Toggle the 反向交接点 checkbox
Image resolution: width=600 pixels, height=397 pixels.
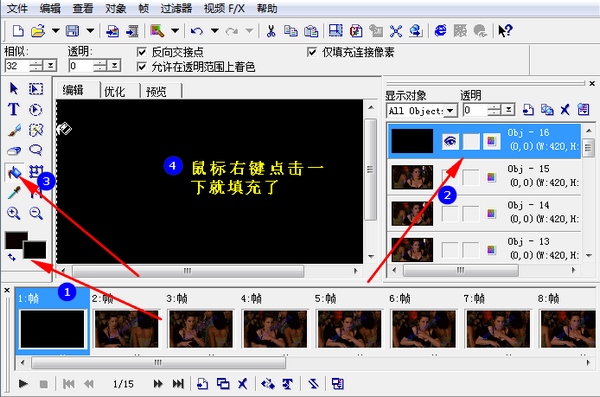pyautogui.click(x=142, y=52)
